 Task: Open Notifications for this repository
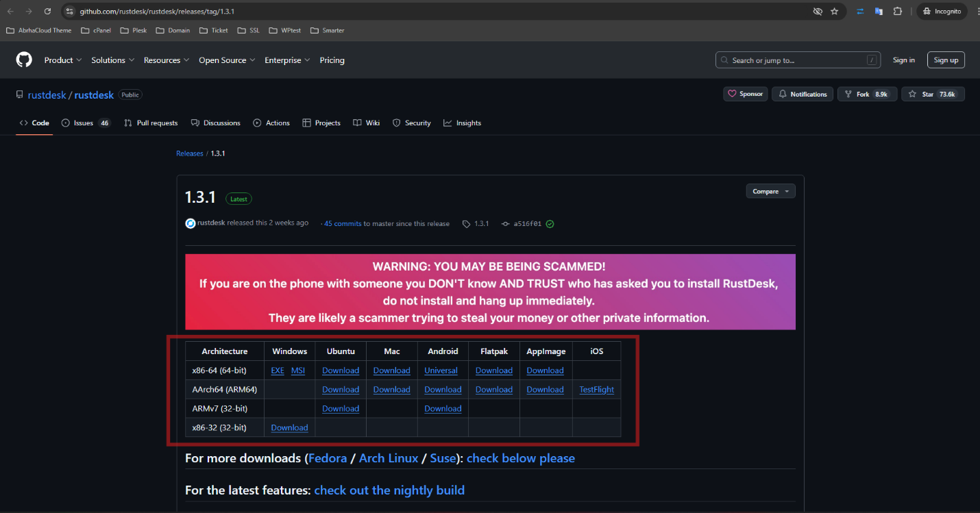[803, 95]
